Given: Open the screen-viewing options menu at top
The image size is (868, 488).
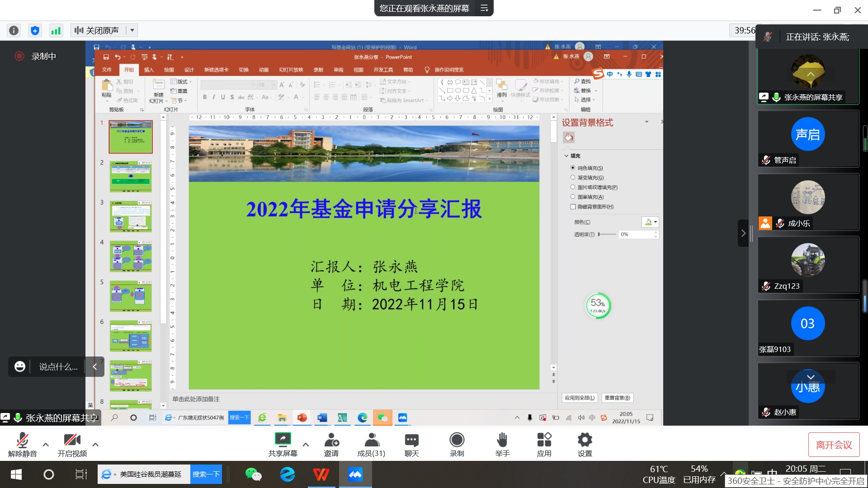Looking at the screenshot, I should pyautogui.click(x=484, y=8).
